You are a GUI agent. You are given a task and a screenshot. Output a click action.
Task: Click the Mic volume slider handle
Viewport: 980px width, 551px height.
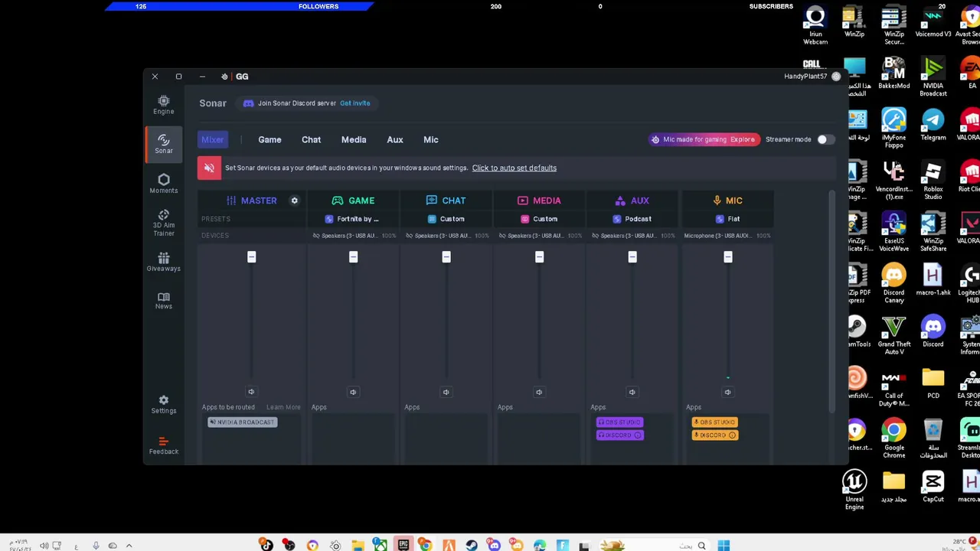coord(727,257)
